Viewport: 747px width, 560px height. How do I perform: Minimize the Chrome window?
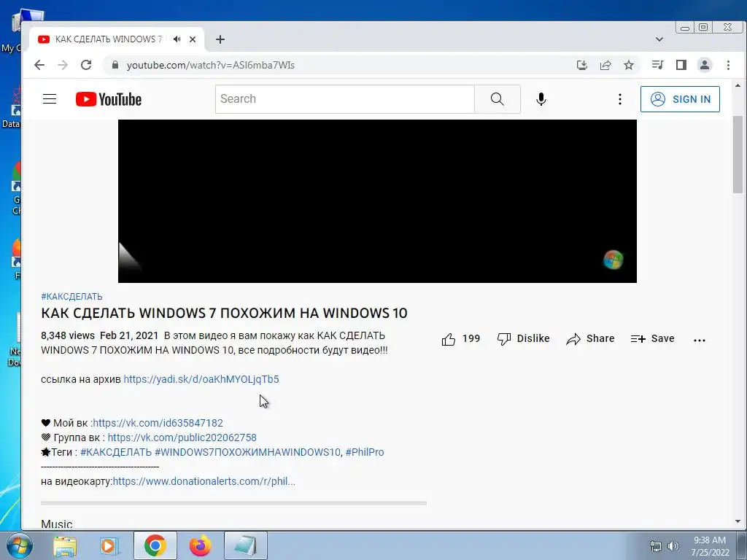[x=685, y=28]
